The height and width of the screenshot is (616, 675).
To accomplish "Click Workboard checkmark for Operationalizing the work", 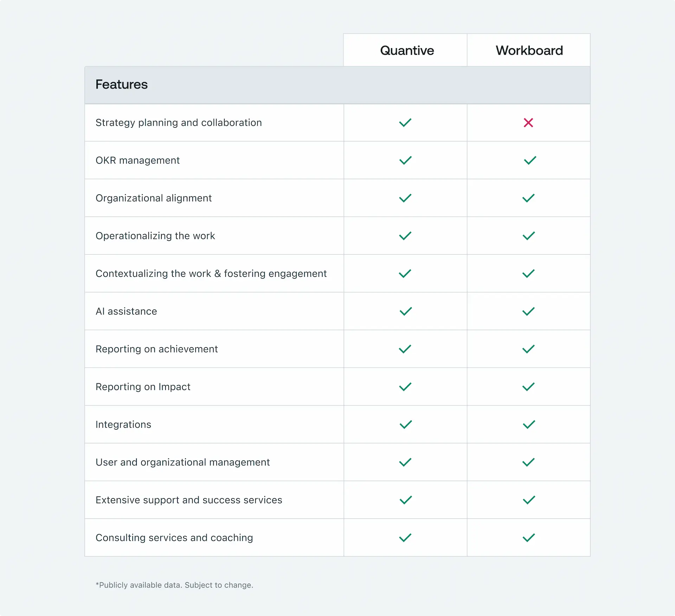I will click(528, 236).
